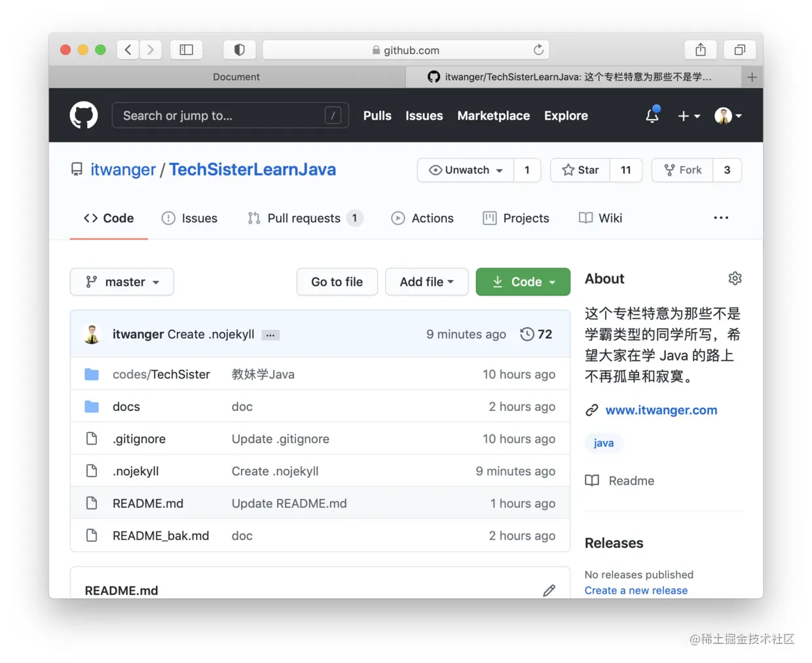Viewport: 812px width, 663px height.
Task: Click Create a new release
Action: [x=636, y=590]
